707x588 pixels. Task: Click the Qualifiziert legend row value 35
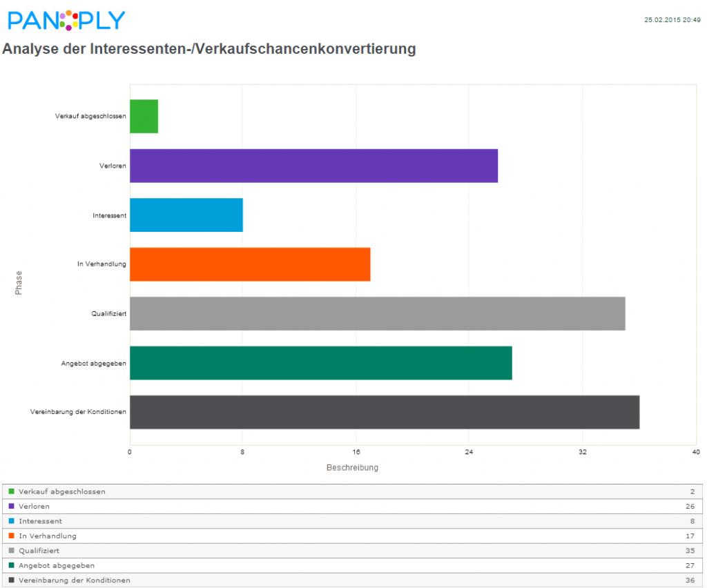click(x=690, y=551)
